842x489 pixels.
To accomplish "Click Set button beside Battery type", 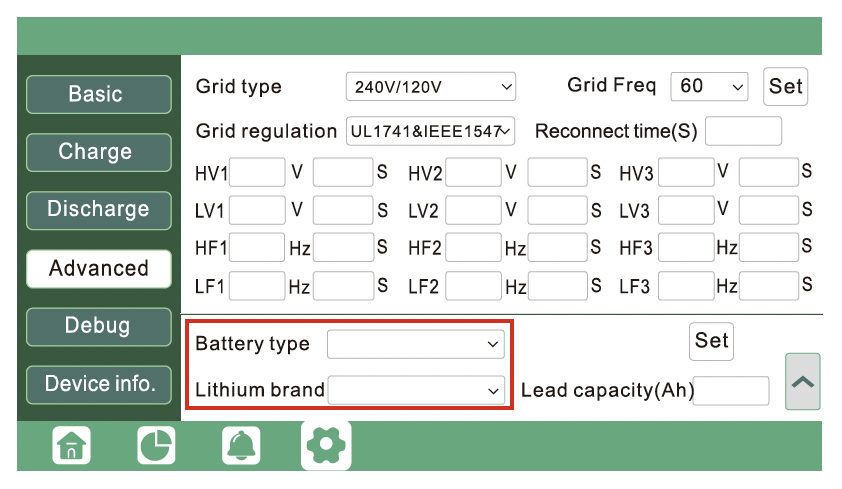I will tap(712, 341).
